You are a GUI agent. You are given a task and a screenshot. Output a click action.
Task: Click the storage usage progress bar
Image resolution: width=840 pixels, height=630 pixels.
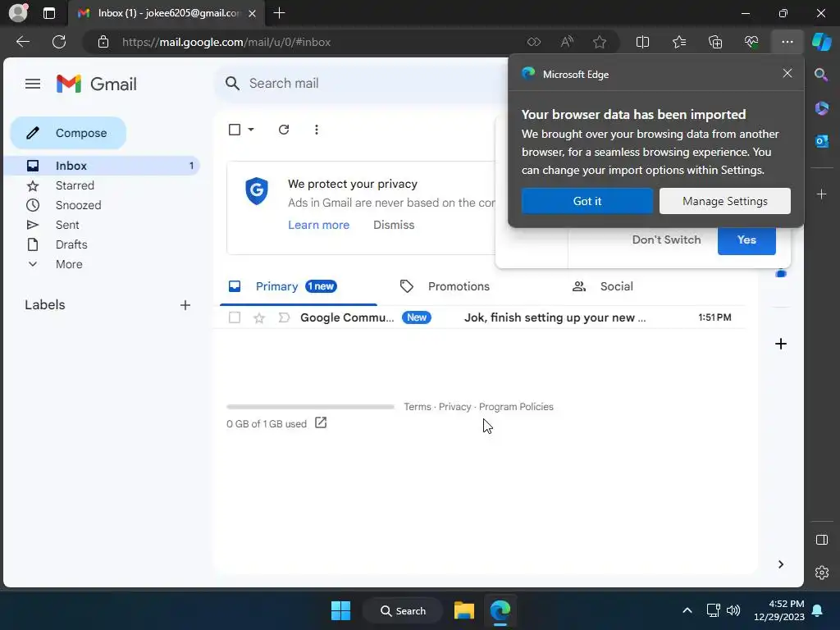pyautogui.click(x=310, y=407)
